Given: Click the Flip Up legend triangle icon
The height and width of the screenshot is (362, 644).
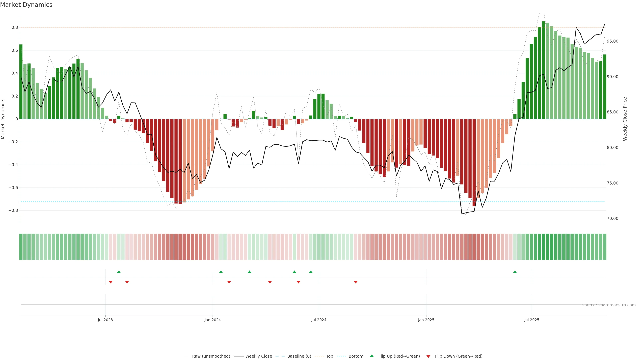Looking at the screenshot, I should point(371,356).
